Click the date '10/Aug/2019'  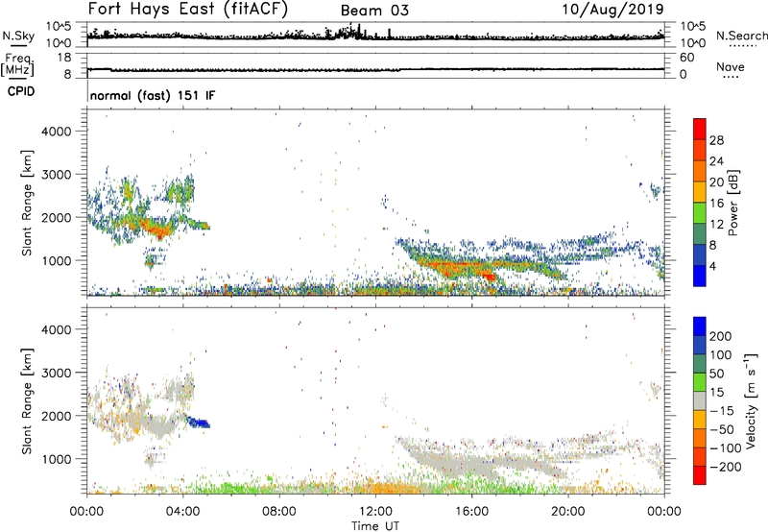click(x=612, y=9)
